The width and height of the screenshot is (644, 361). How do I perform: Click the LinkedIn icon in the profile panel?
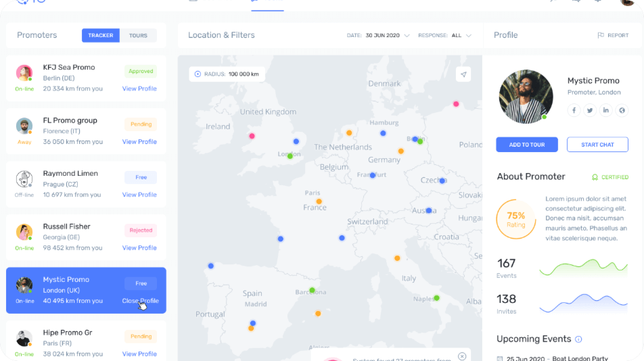[x=606, y=110]
